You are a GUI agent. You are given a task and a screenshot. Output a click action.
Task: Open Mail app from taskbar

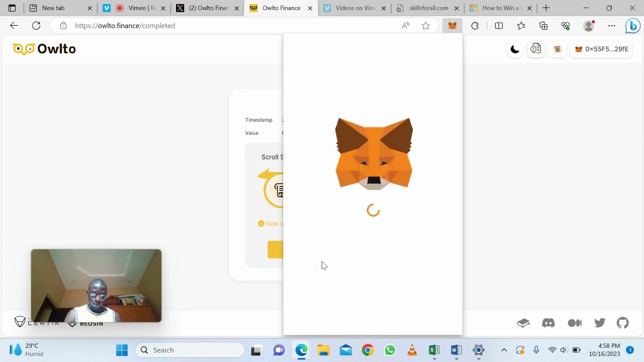click(x=346, y=350)
